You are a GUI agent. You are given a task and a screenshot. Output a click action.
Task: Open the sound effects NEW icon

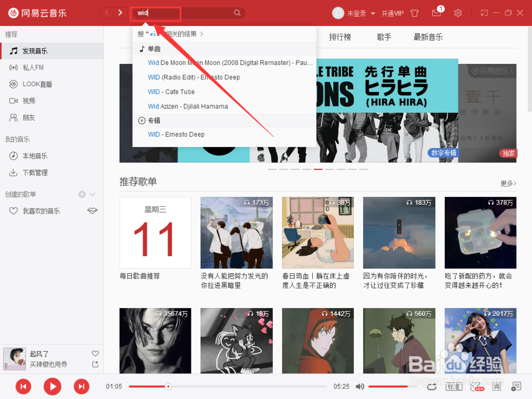click(476, 386)
